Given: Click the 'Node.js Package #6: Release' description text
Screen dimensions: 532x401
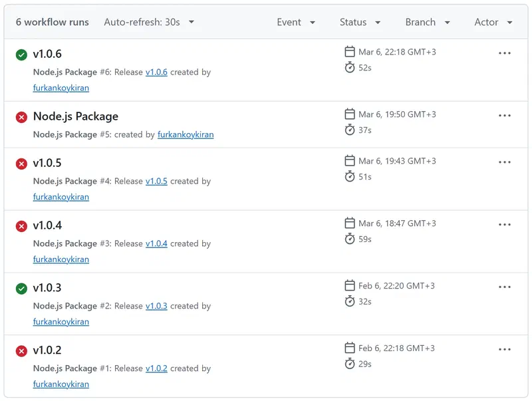Looking at the screenshot, I should [x=88, y=72].
